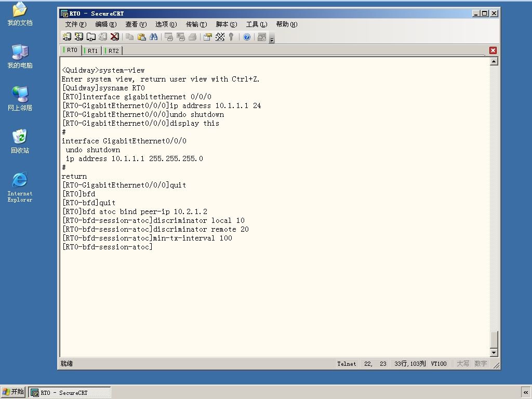Screen dimensions: 532x399
Task: Click the Connect toolbar icon
Action: click(67, 37)
